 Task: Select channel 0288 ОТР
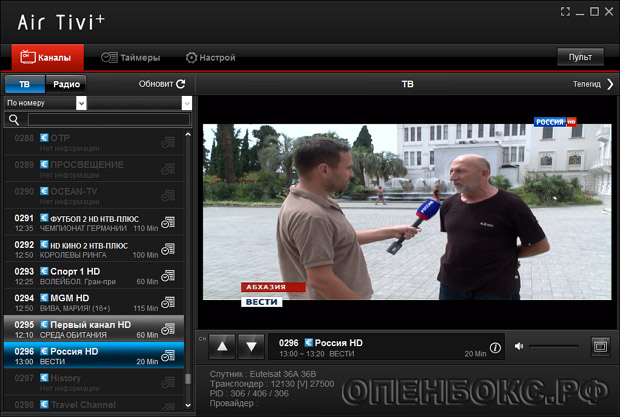tap(94, 142)
